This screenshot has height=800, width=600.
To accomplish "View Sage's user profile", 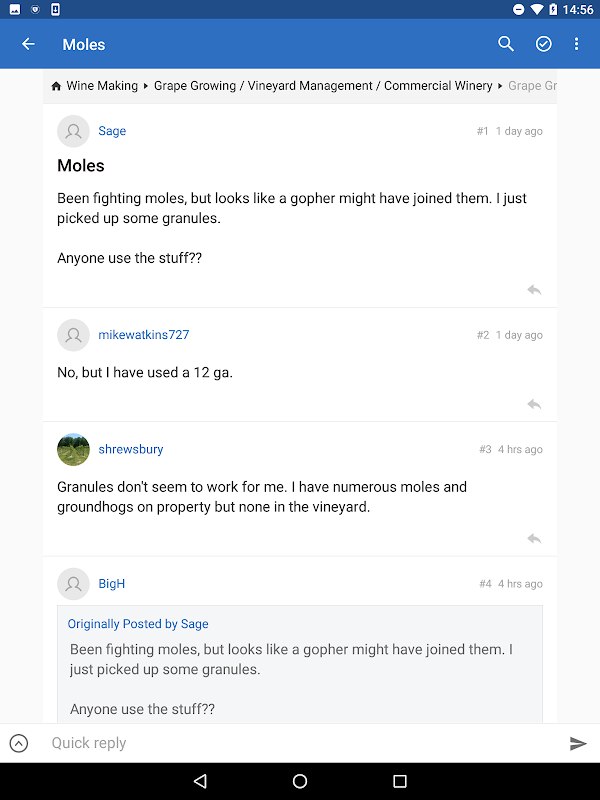I will tap(112, 131).
